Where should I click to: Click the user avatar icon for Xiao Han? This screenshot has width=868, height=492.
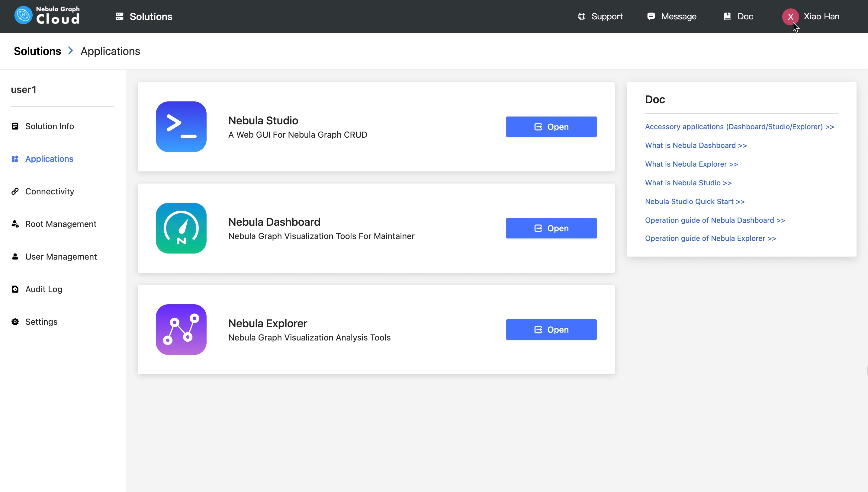(x=790, y=17)
